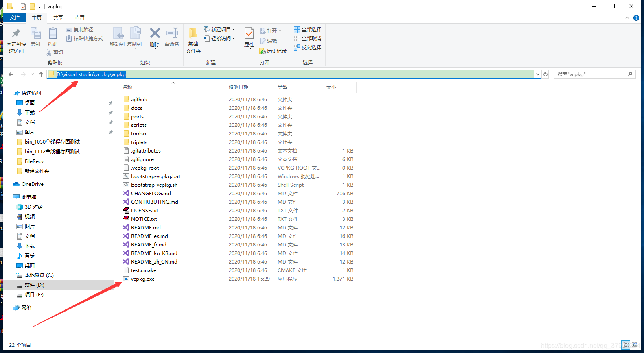Screen dimensions: 644x353
Task: Refresh the current folder view
Action: click(545, 74)
